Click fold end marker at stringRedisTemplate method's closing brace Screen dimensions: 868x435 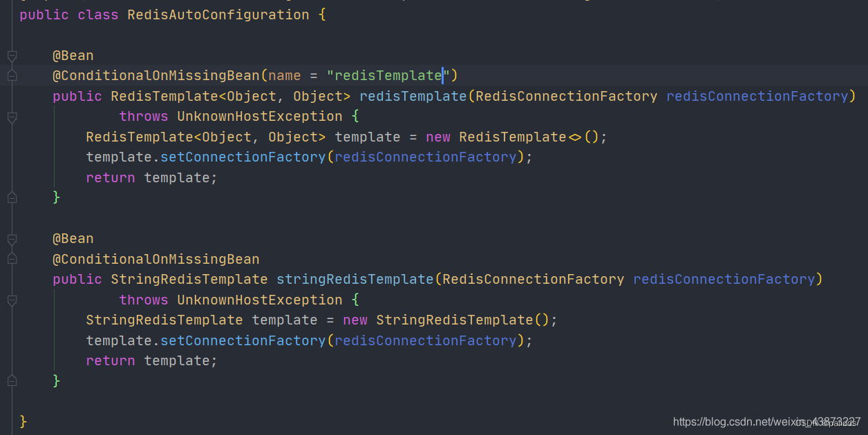[12, 380]
